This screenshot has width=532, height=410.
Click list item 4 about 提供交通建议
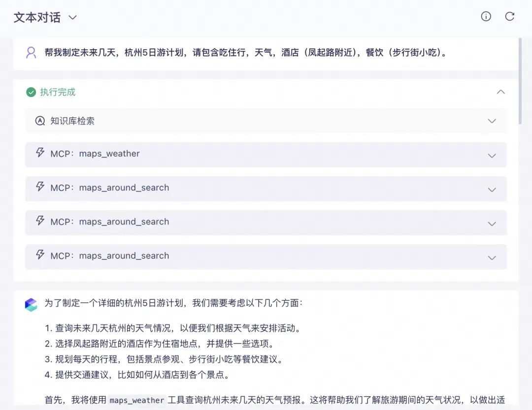click(137, 375)
